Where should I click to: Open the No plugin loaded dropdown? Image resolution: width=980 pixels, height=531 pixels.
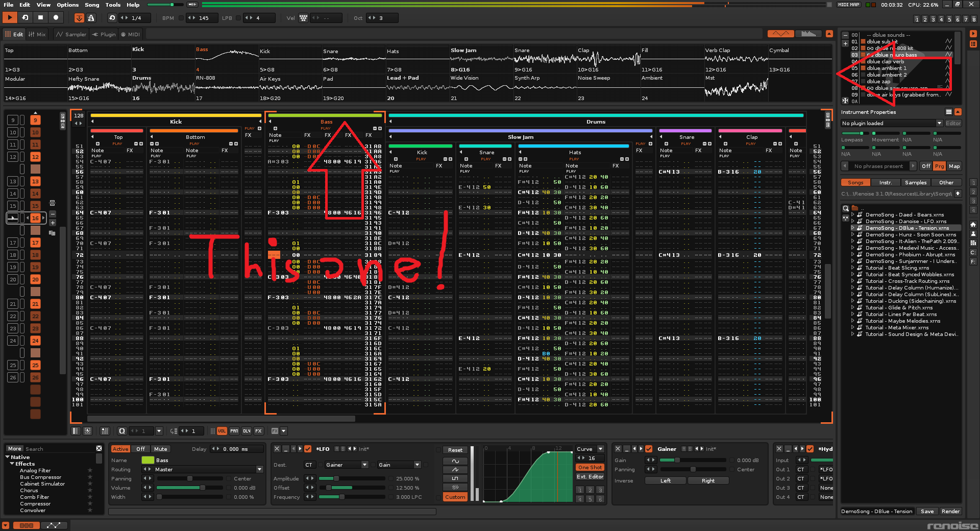point(939,123)
